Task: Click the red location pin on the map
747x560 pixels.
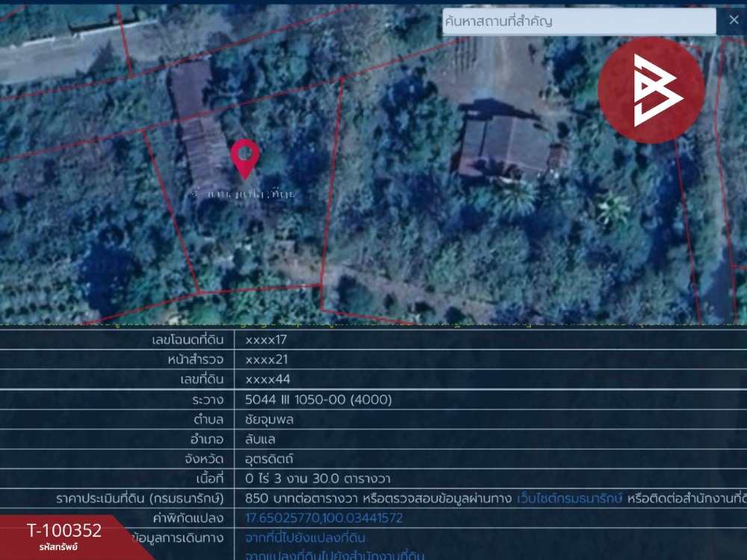Action: 245,159
